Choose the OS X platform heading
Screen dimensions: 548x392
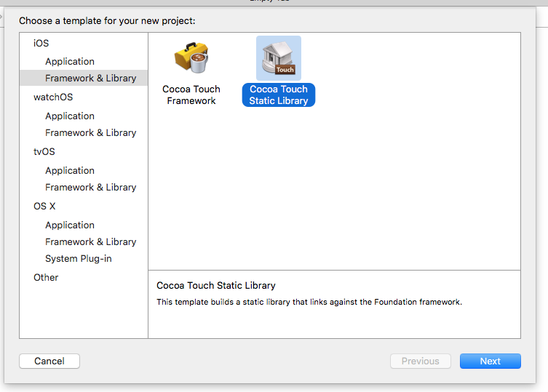point(44,206)
